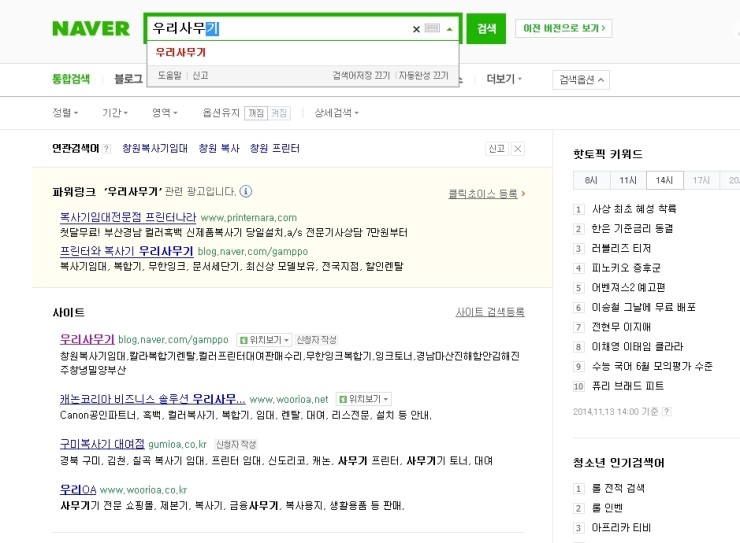Collapse the autocomplete arrow in search box
740x543 pixels.
pos(449,29)
